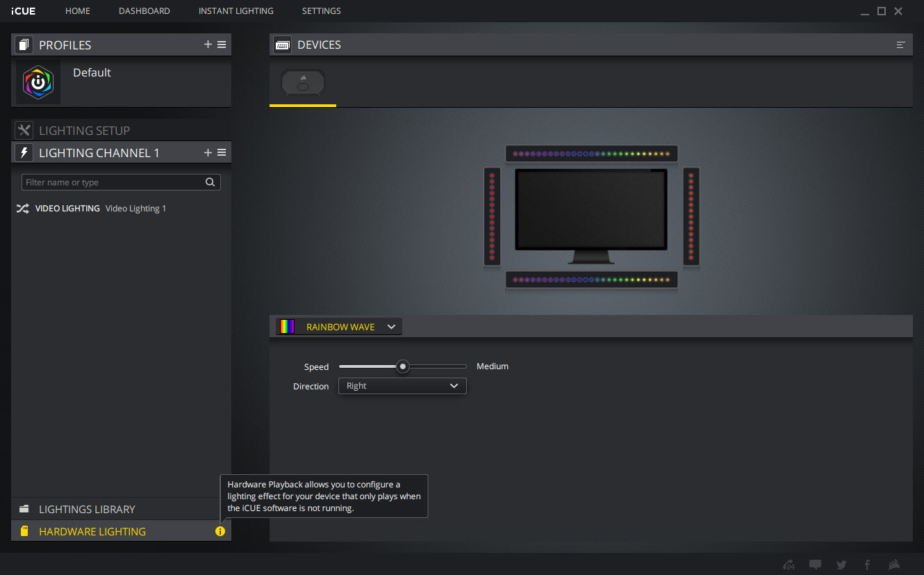The image size is (924, 575).
Task: Open the Devices panel list menu icon
Action: (x=901, y=44)
